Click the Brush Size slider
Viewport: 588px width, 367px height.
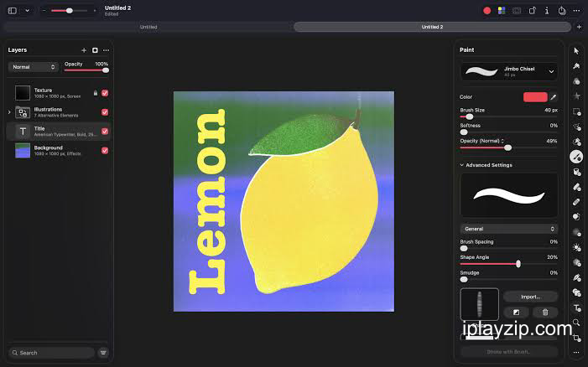pyautogui.click(x=509, y=116)
